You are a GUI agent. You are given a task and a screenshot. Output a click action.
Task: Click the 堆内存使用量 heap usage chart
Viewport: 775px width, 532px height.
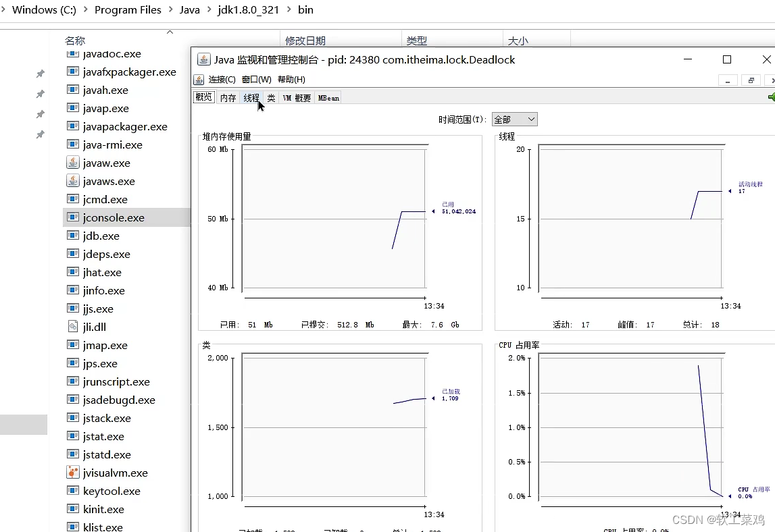tap(334, 218)
